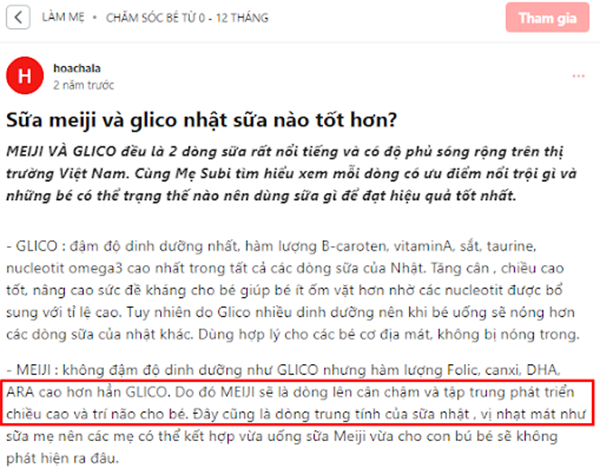
Task: Click the line starting 'các dòng sữa của nhật khác'
Action: point(293,334)
